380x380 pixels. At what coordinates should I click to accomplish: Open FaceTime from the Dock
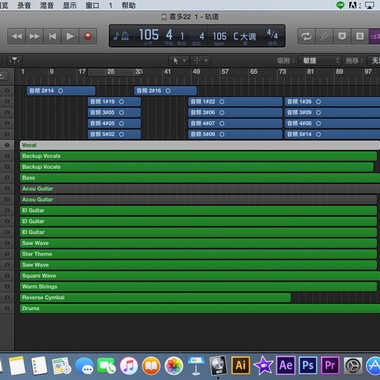point(106,366)
